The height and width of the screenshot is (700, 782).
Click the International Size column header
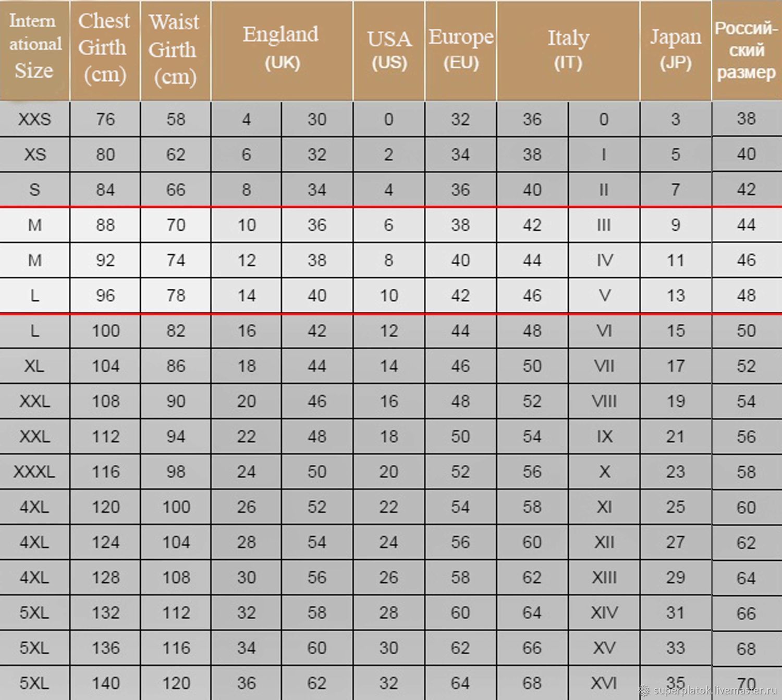(x=34, y=50)
